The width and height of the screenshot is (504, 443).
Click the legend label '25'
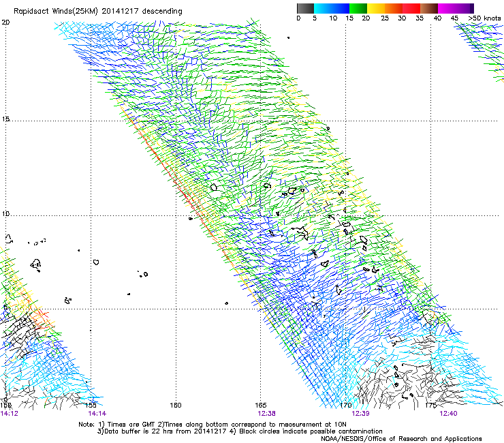(x=385, y=18)
